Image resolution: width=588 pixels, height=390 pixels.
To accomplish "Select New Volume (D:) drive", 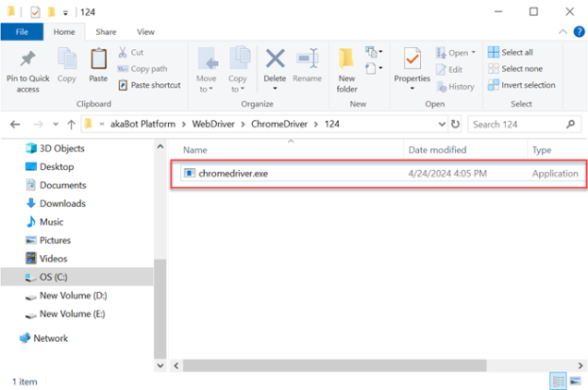I will [x=66, y=296].
